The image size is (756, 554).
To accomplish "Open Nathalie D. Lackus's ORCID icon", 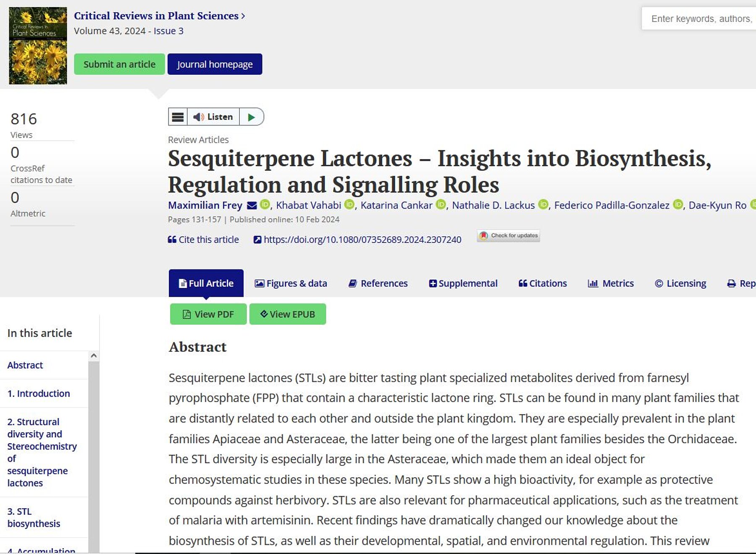I will click(x=543, y=204).
